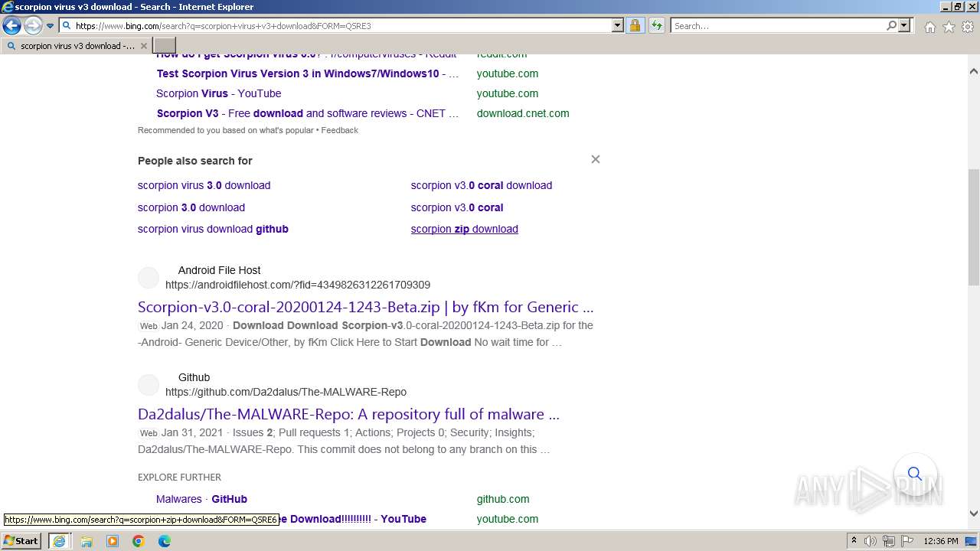Open File Explorer taskbar icon
The height and width of the screenshot is (551, 980).
[87, 541]
